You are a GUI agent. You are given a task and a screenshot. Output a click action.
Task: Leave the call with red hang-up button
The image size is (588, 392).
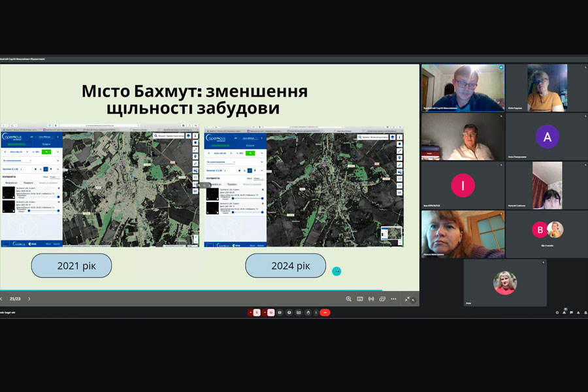tap(325, 312)
